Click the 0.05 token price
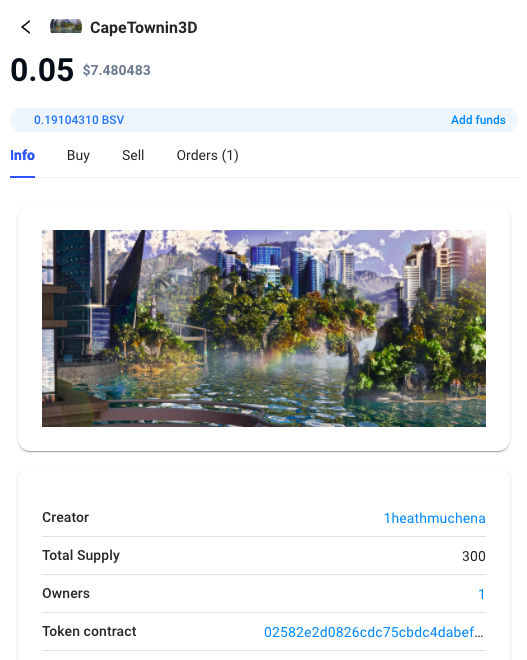Viewport: 527px width, 660px height. point(42,70)
